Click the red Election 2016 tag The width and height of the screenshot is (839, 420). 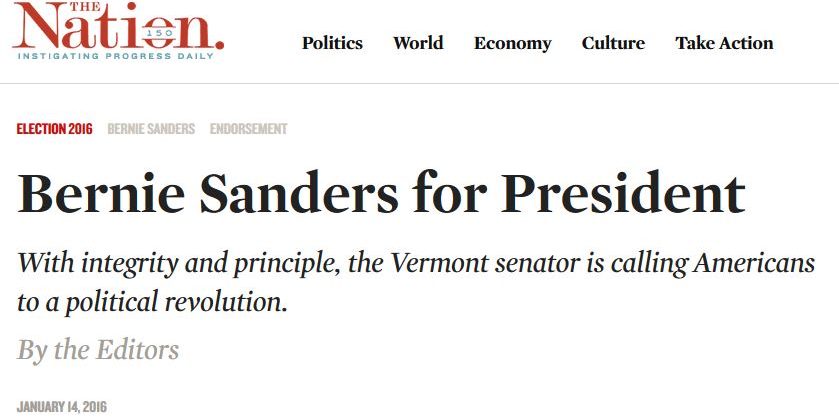(x=54, y=129)
